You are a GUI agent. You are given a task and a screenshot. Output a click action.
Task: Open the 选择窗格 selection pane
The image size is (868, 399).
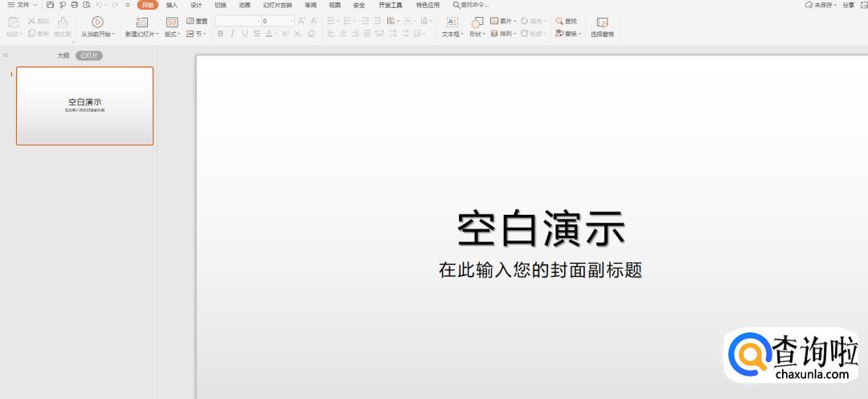(602, 23)
